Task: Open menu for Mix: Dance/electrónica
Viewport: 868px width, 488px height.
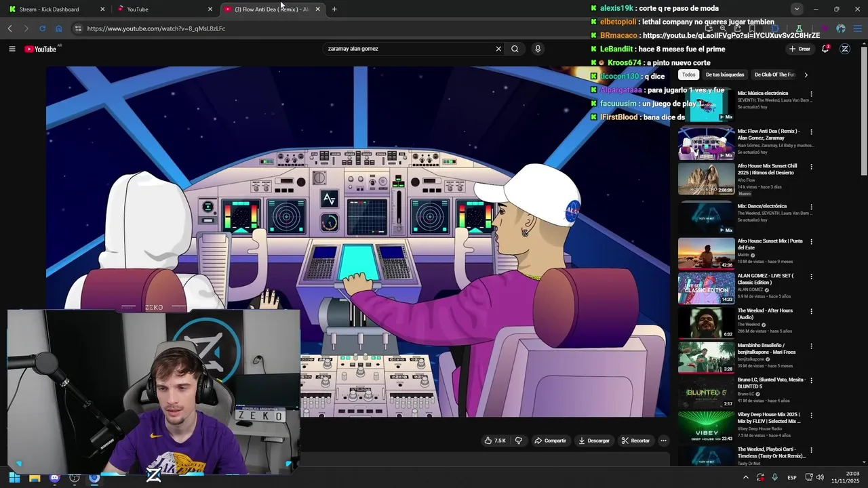Action: click(811, 207)
